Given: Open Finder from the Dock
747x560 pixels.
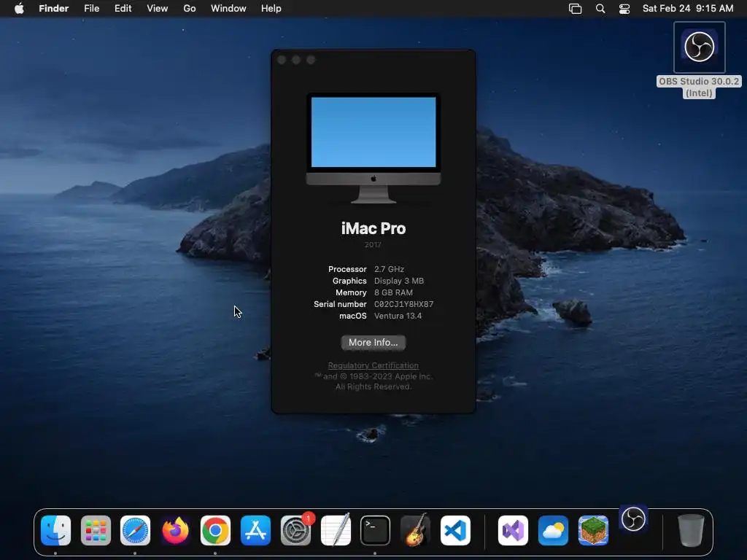Looking at the screenshot, I should click(x=55, y=530).
